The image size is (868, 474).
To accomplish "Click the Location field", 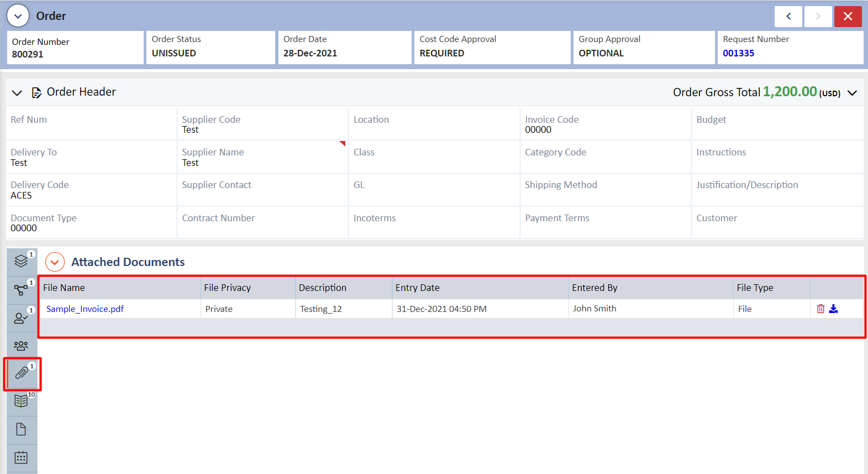I will pos(434,123).
